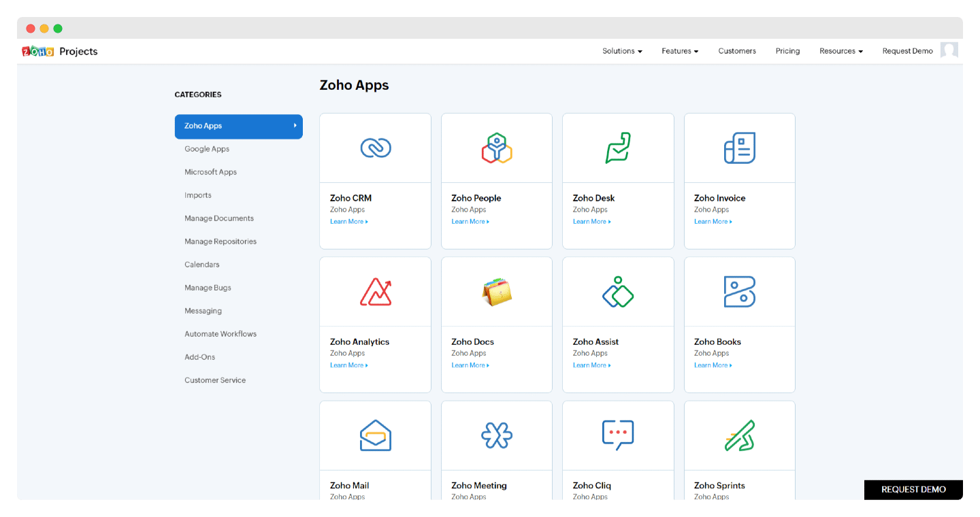
Task: Show the Customer Service category
Action: (215, 380)
